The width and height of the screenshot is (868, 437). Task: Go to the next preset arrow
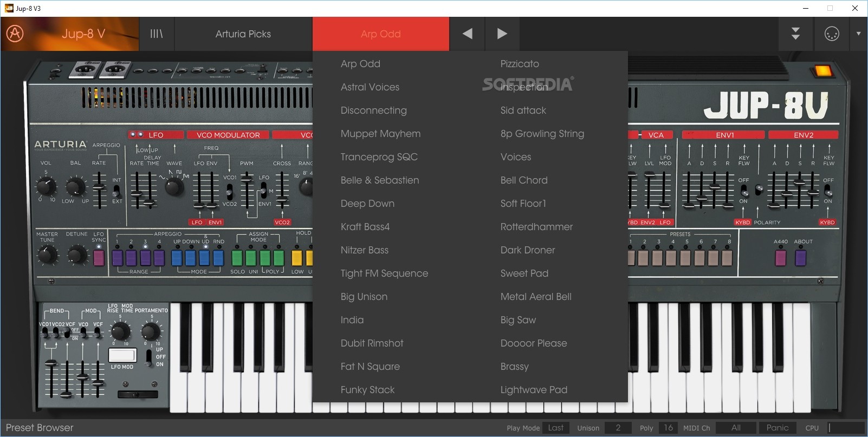[502, 34]
